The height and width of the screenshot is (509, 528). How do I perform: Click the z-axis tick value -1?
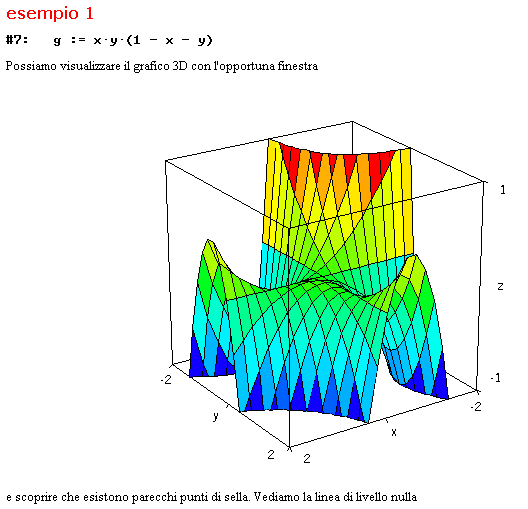click(496, 378)
